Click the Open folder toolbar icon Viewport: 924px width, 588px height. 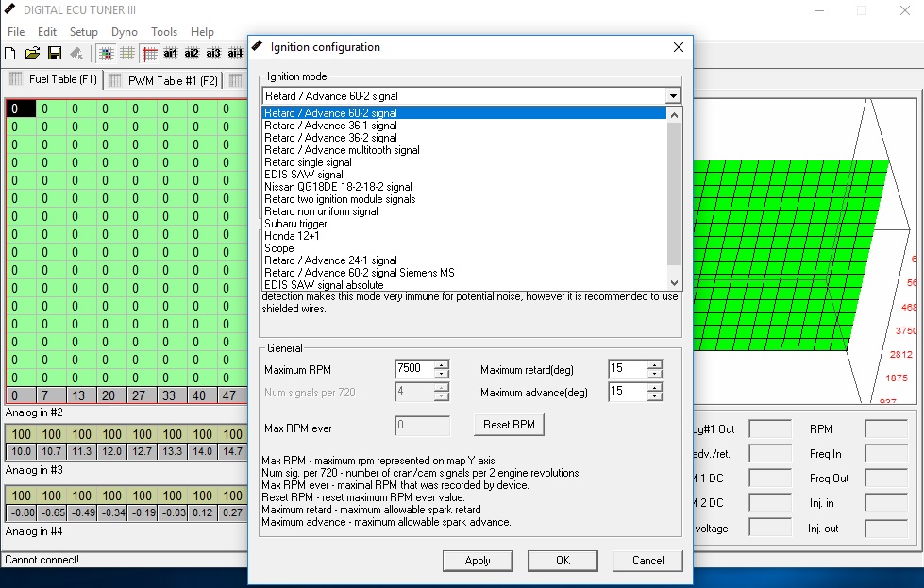tap(32, 53)
